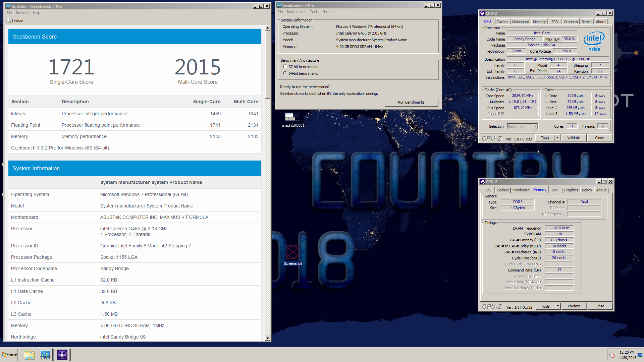Click the single-core score 1721
Screen dimensions: 644x362
[71, 67]
